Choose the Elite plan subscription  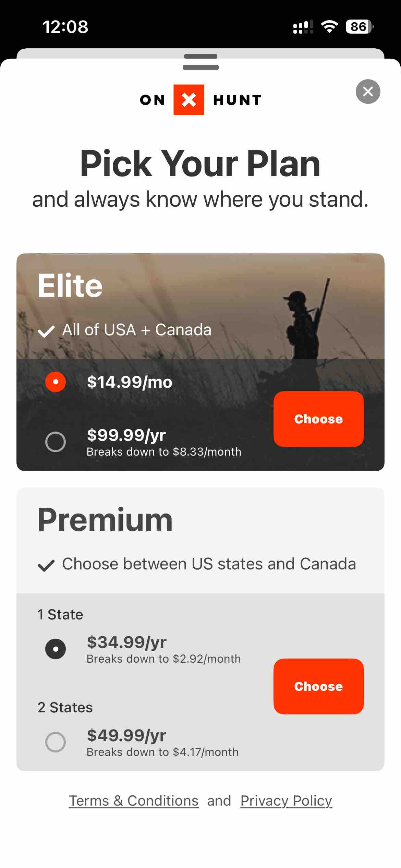[x=318, y=419]
